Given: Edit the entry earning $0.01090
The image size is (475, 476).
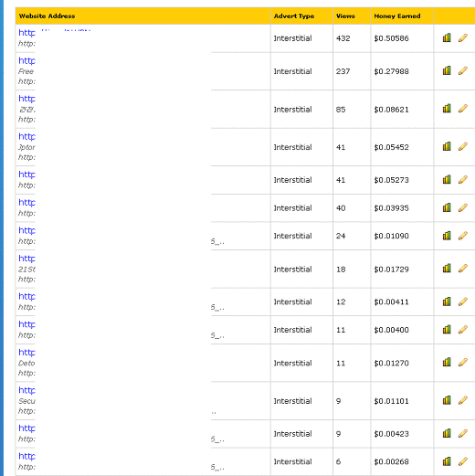Looking at the screenshot, I should [463, 236].
